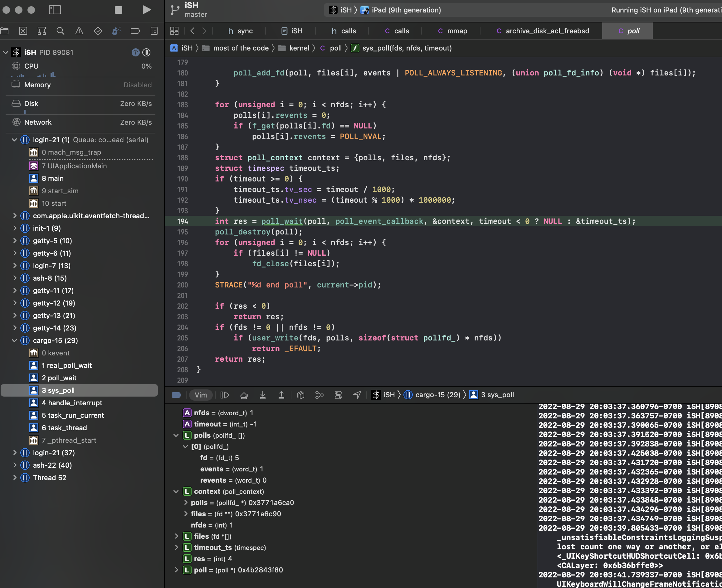Screen dimensions: 722x588
Task: Open the Report navigator
Action: [154, 31]
